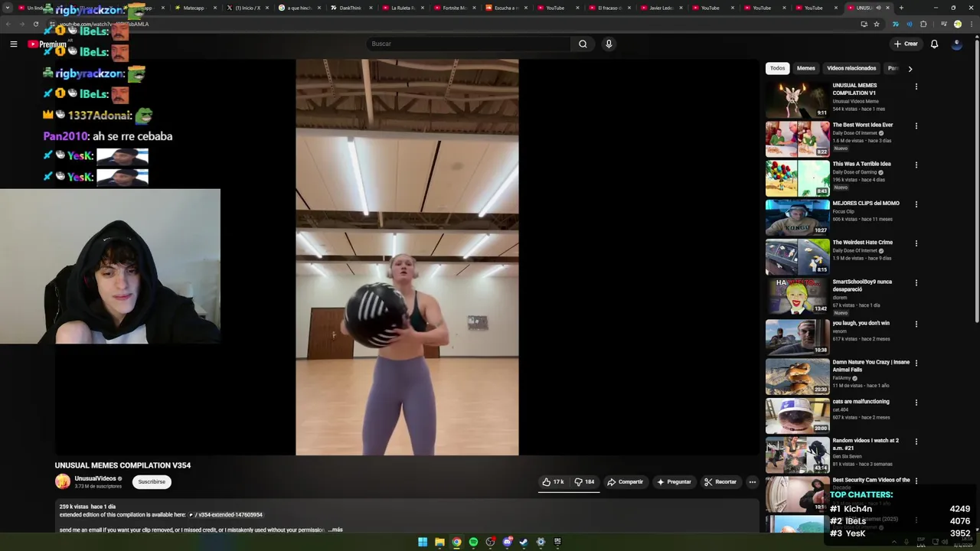
Task: Open Epic Games Launcher from taskbar
Action: (557, 542)
